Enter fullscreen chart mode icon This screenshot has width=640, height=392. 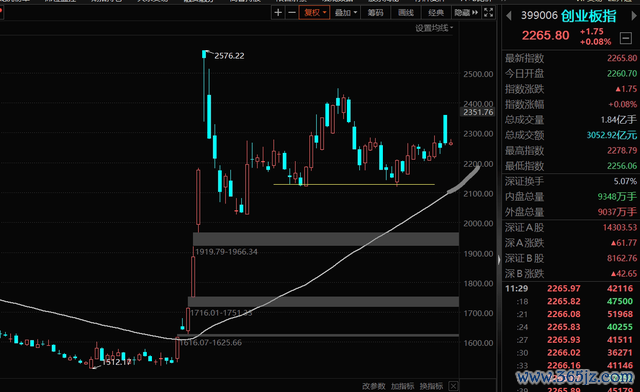pyautogui.click(x=489, y=13)
